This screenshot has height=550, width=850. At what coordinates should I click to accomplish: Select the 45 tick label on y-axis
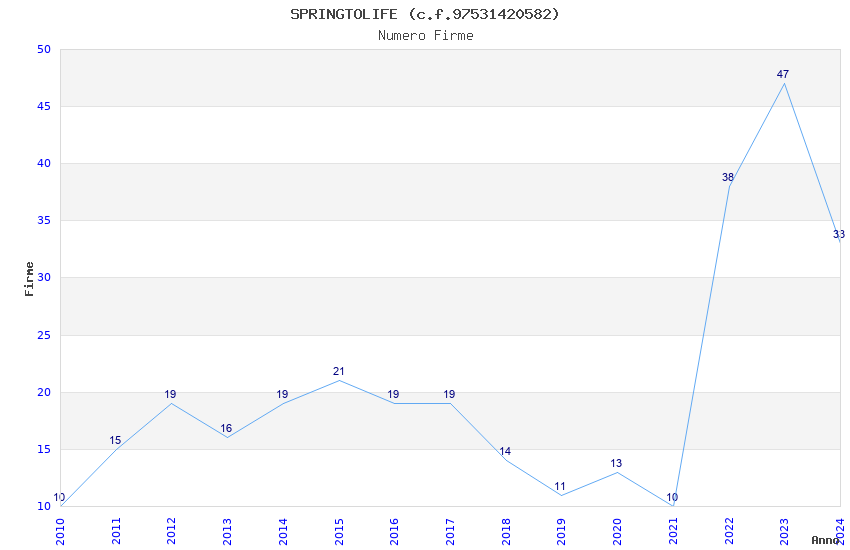43,106
